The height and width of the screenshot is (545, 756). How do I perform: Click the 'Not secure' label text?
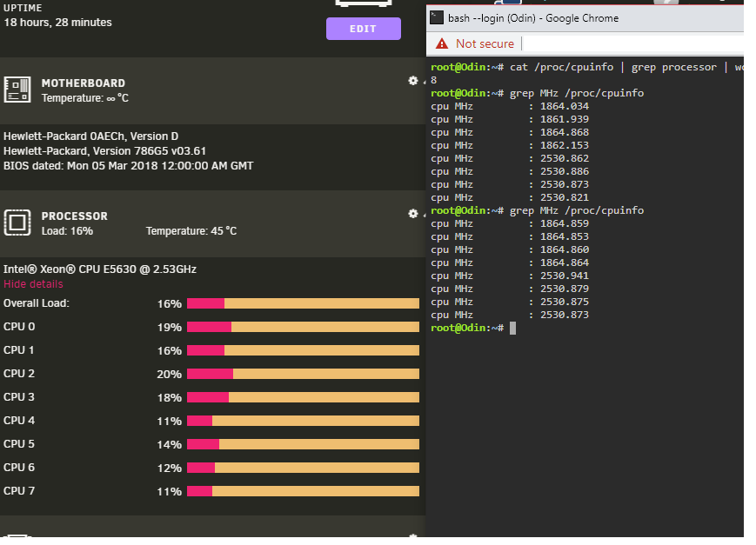[485, 43]
